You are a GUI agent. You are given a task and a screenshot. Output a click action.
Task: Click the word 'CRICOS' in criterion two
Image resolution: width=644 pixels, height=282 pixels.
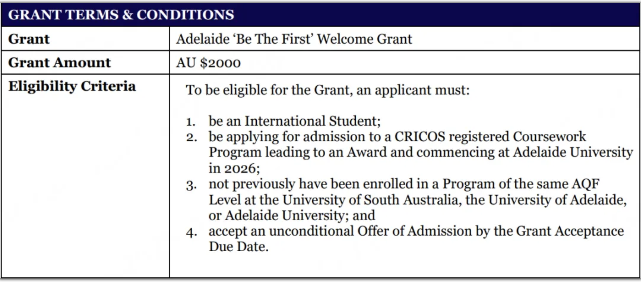(x=420, y=137)
